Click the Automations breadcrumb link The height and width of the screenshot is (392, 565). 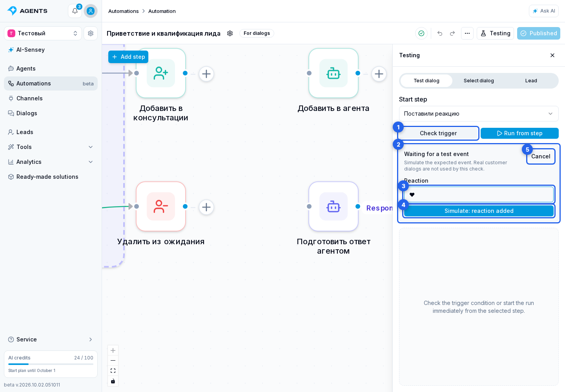tap(124, 11)
